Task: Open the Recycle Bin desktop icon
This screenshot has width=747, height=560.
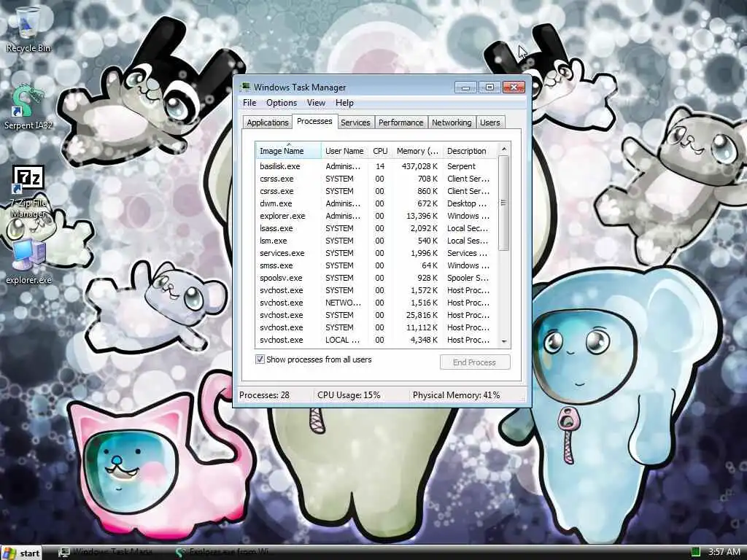Action: 28,29
